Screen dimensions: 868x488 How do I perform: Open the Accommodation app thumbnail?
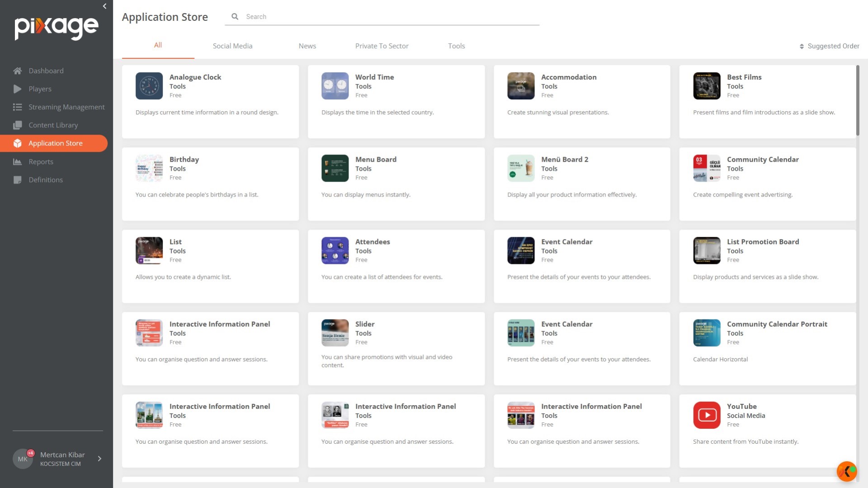(x=521, y=86)
